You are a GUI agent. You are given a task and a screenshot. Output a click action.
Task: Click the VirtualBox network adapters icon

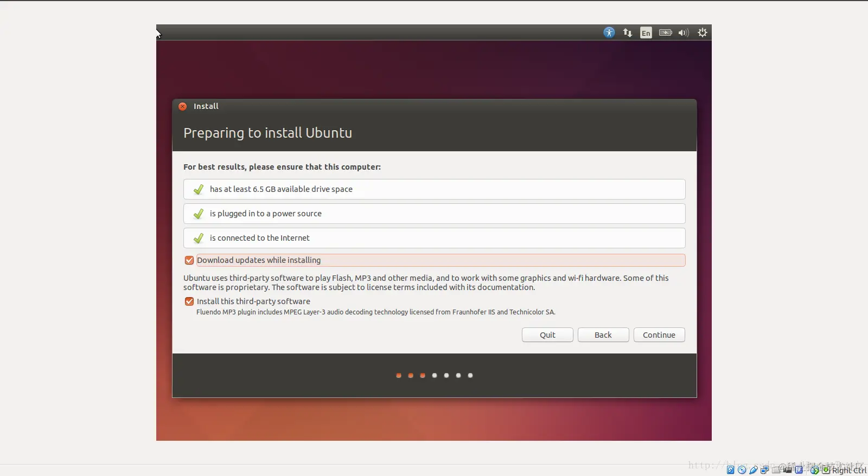coord(764,470)
